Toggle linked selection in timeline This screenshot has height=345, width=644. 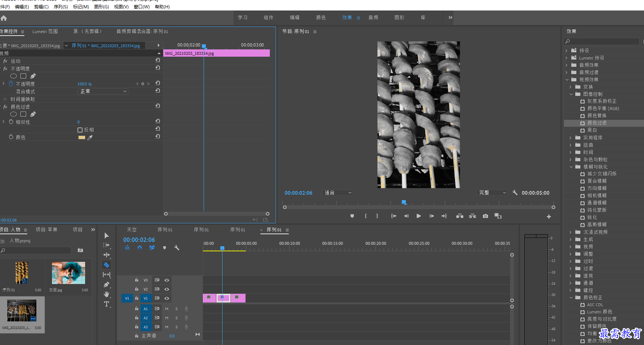(x=152, y=248)
